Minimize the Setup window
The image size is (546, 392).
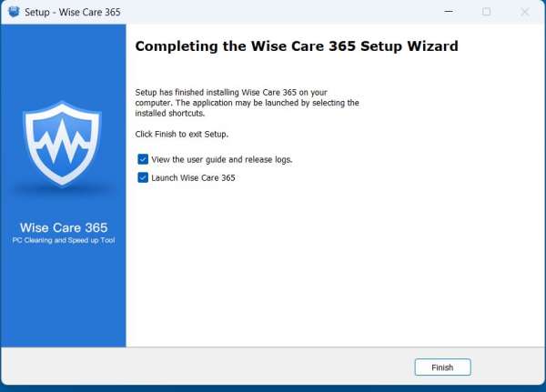[x=449, y=12]
